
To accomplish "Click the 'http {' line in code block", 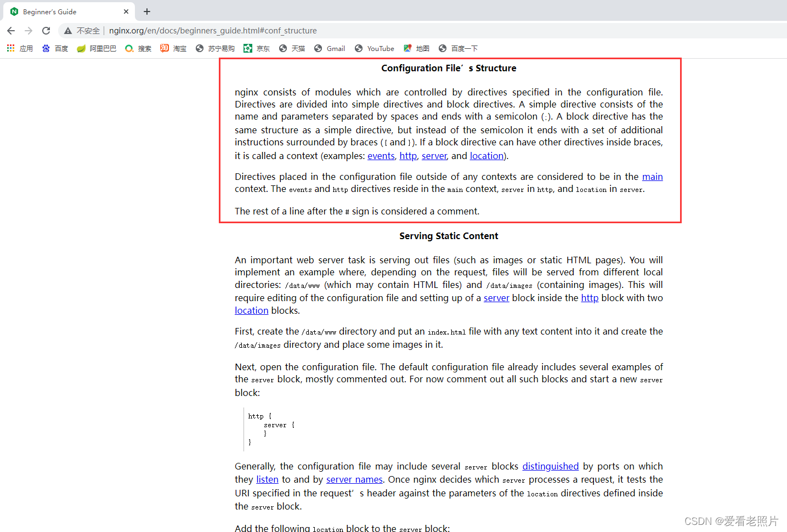I will point(260,416).
